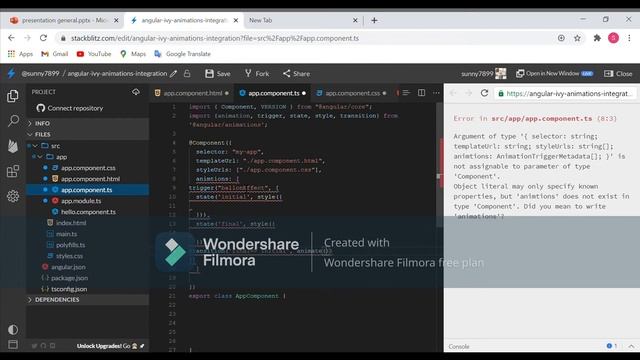Click the pencil icon to rename project
This screenshot has width=640, height=360.
click(173, 74)
